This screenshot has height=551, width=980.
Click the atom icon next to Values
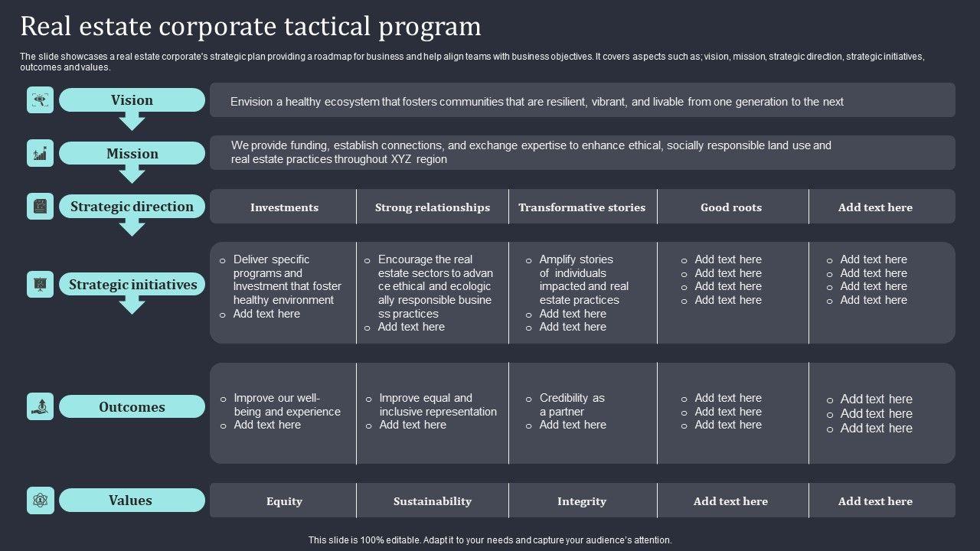coord(40,500)
